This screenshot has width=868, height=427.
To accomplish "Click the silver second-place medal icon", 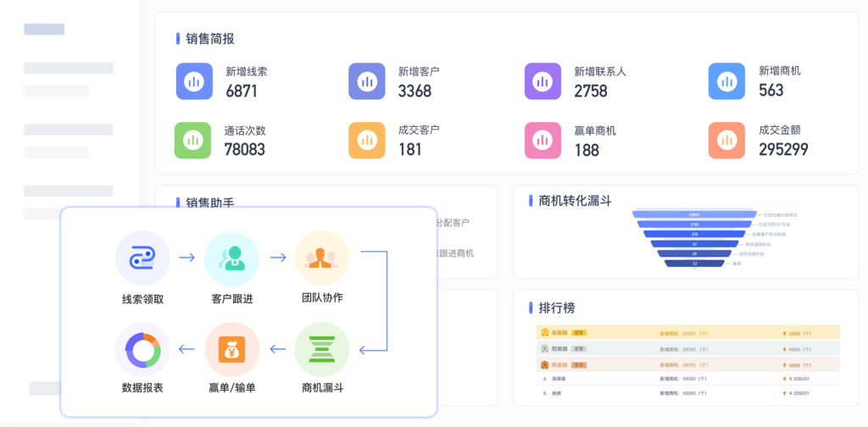I will point(545,348).
